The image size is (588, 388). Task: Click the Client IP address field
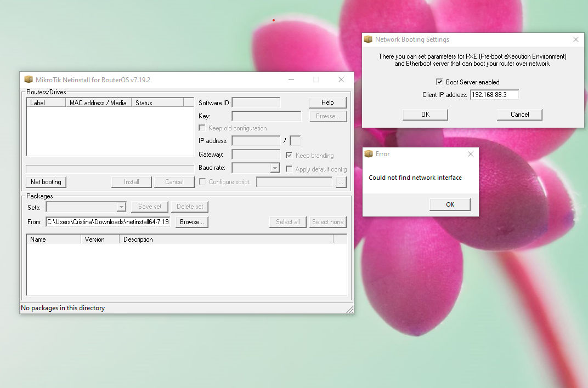point(495,95)
